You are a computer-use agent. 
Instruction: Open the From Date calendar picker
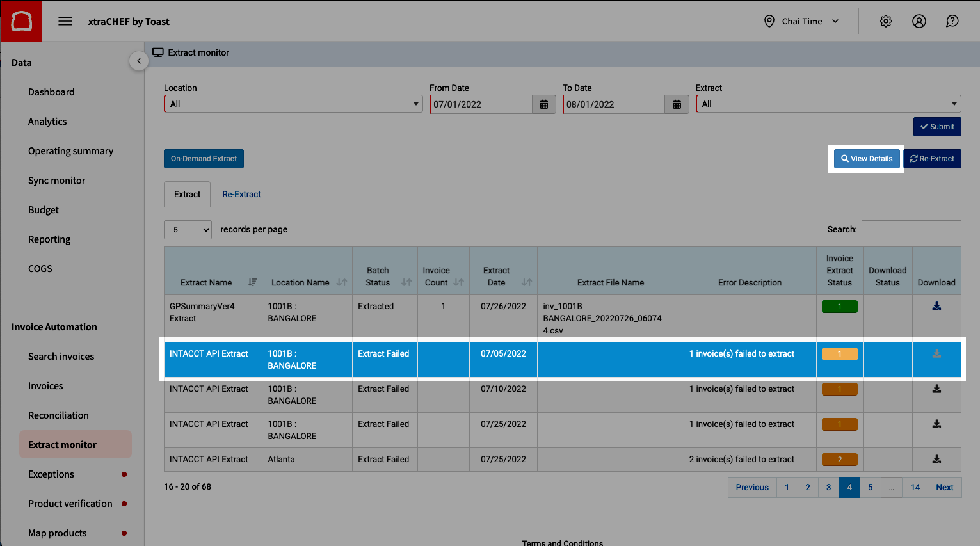point(544,104)
